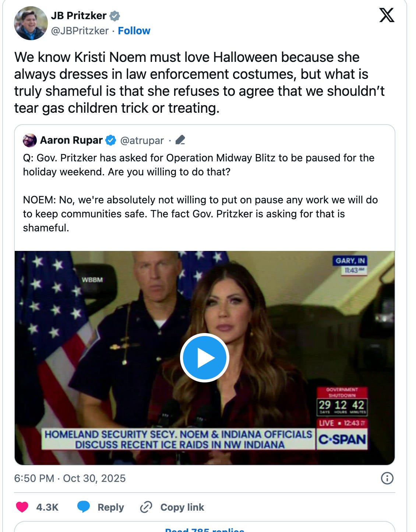Click Aaron Rupar's verified badge
Viewport: 416px width, 532px height.
pos(110,140)
